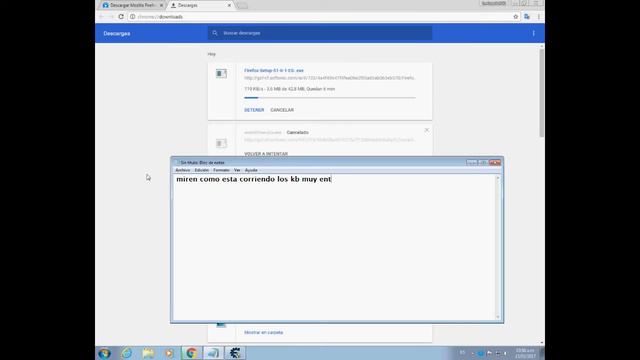The height and width of the screenshot is (360, 640).
Task: Click the cancelled download's file icon
Action: click(x=221, y=143)
